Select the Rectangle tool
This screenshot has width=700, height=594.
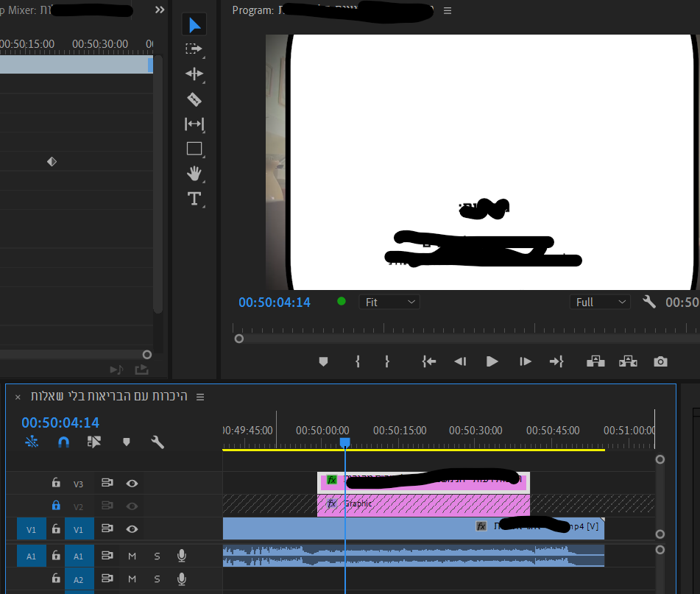[194, 149]
